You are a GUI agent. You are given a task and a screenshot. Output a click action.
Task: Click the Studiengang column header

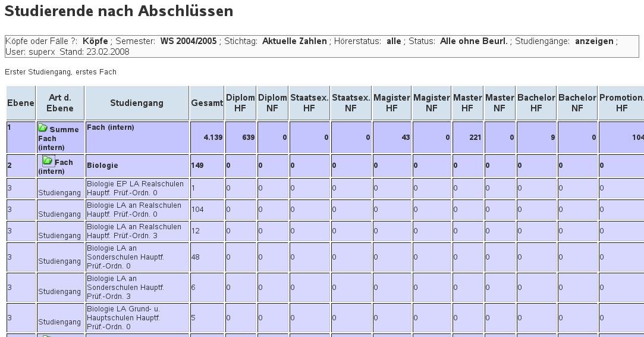(137, 103)
